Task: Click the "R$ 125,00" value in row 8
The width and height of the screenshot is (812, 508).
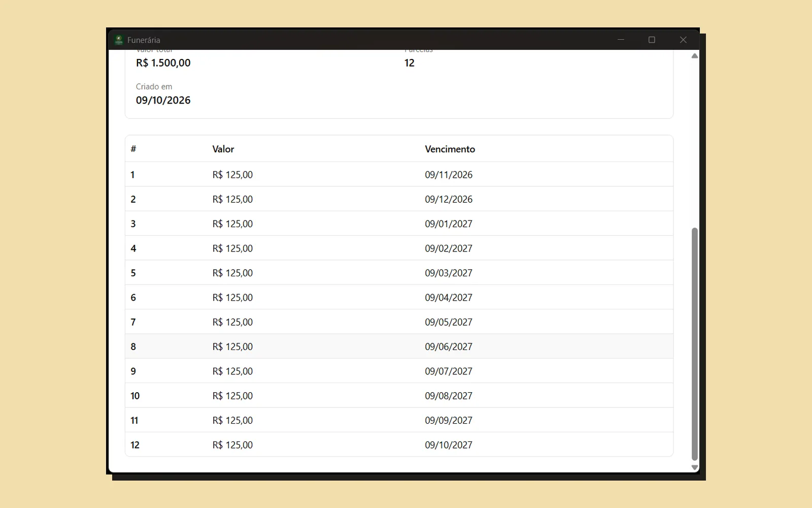Action: 232,346
